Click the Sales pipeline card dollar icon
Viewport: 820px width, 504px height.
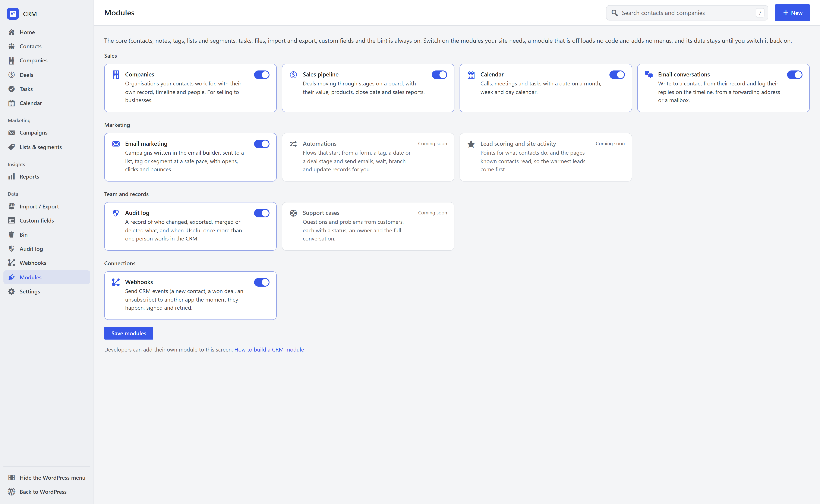coord(293,75)
